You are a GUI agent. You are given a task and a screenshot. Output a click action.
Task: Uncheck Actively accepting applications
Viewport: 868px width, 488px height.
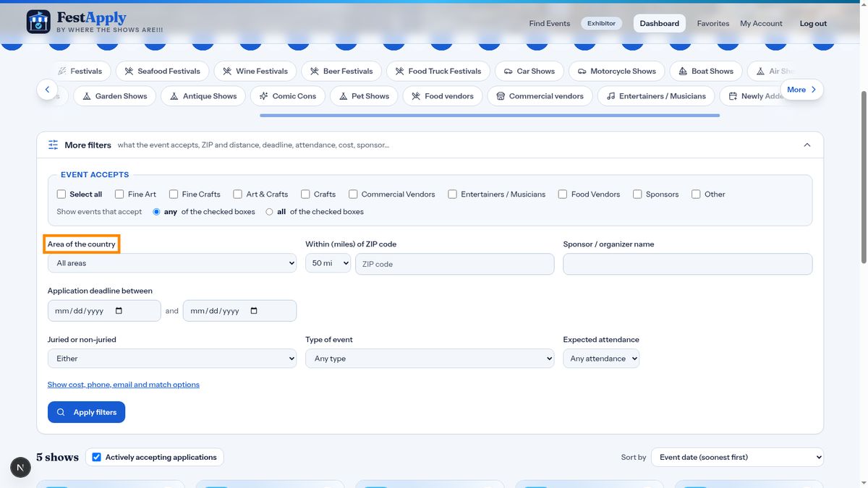97,457
